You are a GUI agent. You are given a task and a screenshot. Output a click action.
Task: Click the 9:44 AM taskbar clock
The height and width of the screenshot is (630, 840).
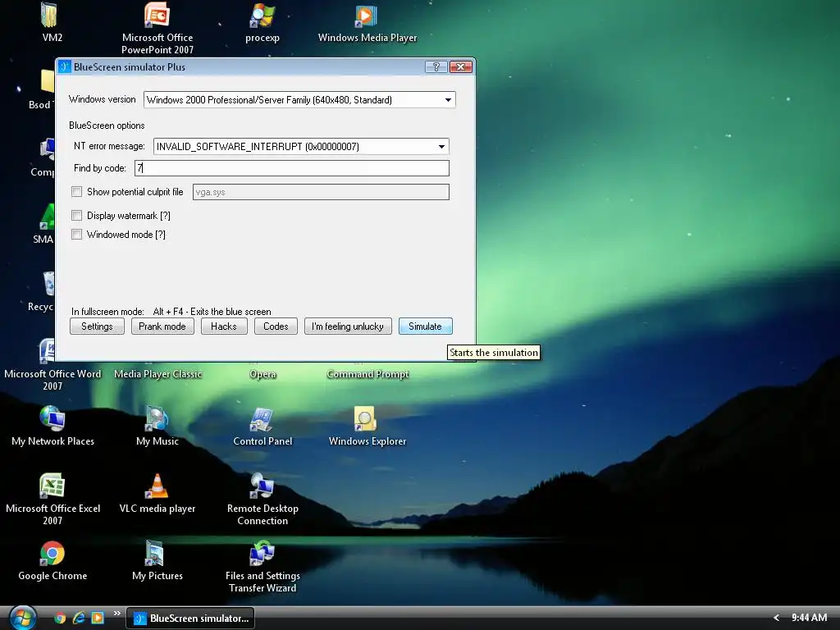tap(809, 618)
